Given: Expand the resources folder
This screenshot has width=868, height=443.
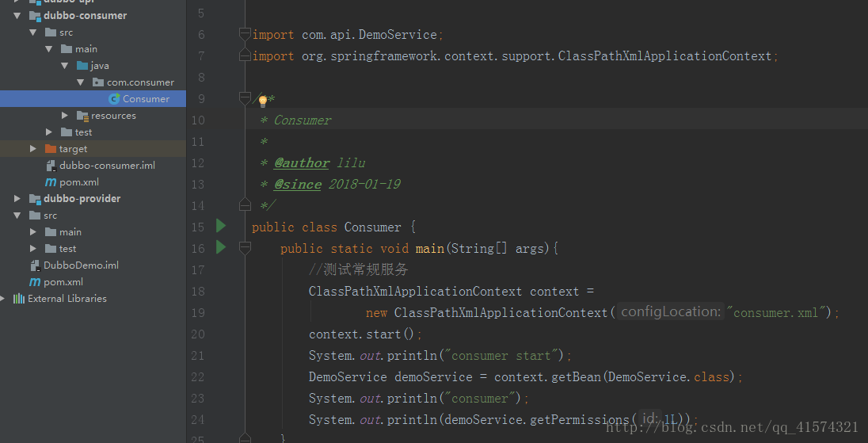Looking at the screenshot, I should point(65,115).
